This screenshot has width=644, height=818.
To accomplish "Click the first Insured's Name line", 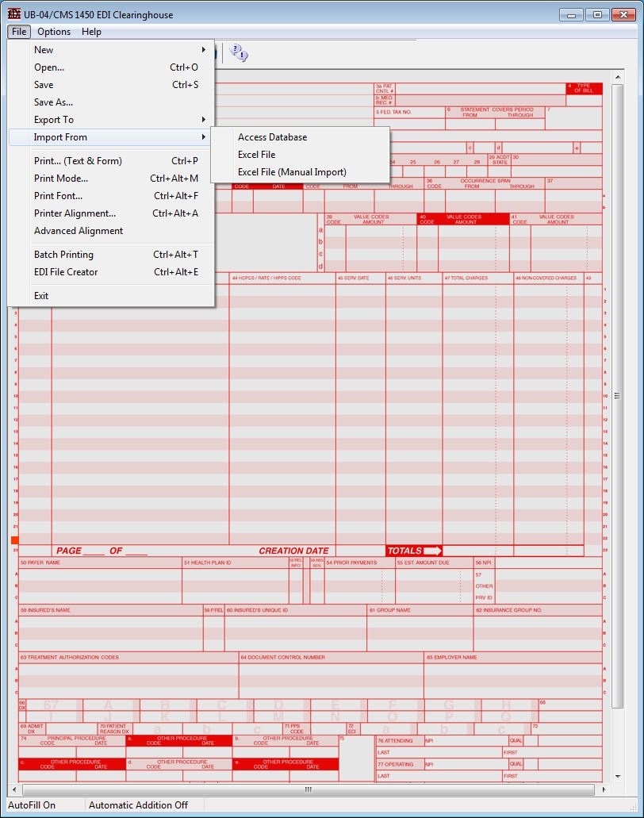I will pos(110,622).
